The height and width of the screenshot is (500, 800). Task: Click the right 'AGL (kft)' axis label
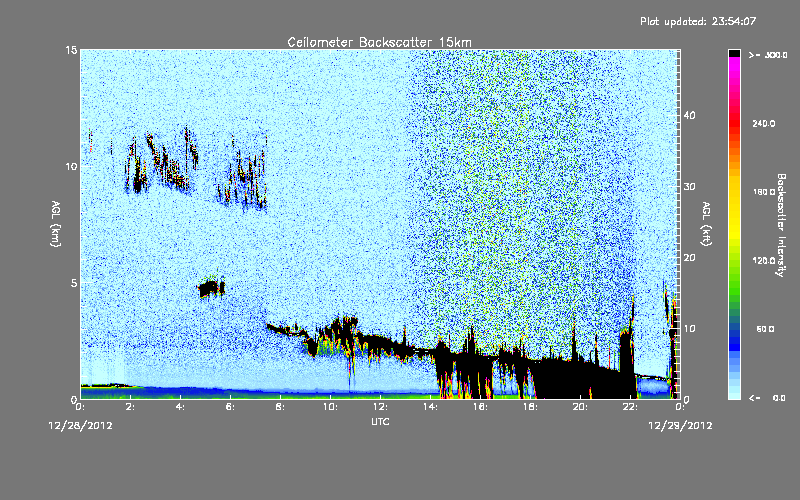[x=706, y=223]
